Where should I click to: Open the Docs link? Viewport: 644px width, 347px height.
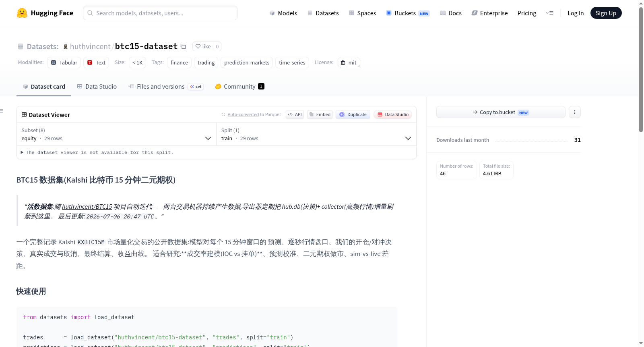click(450, 13)
